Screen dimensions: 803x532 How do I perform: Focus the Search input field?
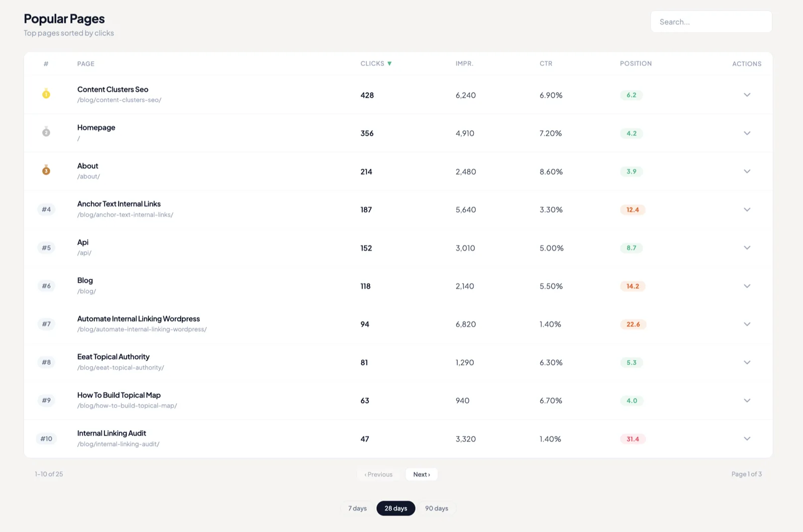tap(711, 22)
